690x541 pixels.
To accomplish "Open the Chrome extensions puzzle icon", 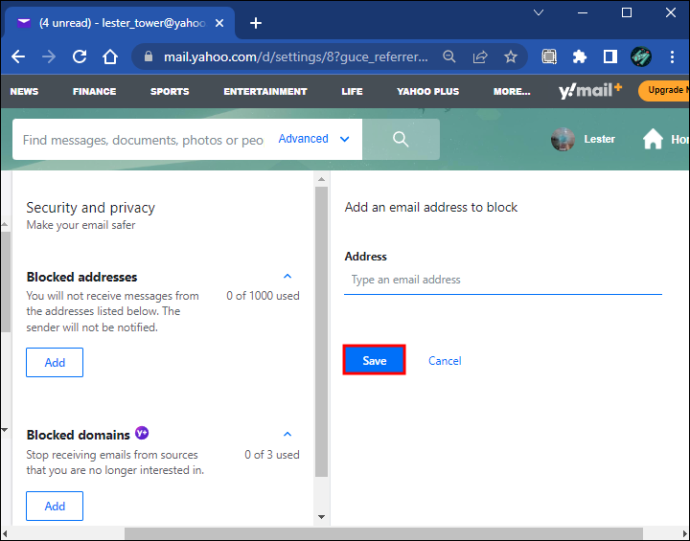I will pos(580,57).
